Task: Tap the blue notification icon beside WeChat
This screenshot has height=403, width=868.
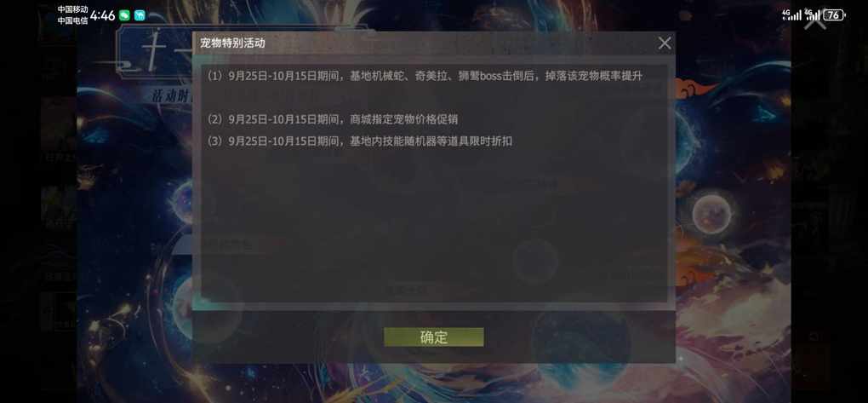Action: tap(140, 15)
